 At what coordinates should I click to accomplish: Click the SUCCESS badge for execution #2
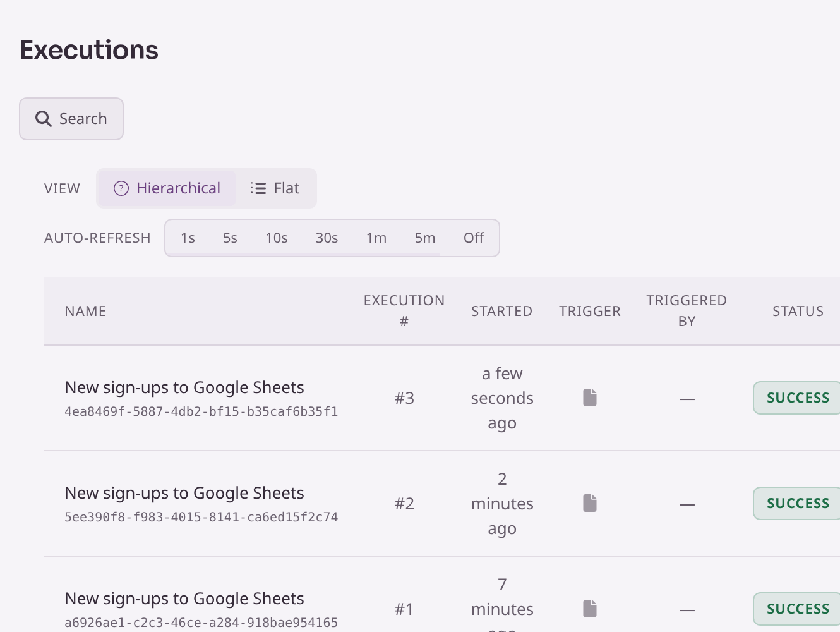tap(797, 504)
